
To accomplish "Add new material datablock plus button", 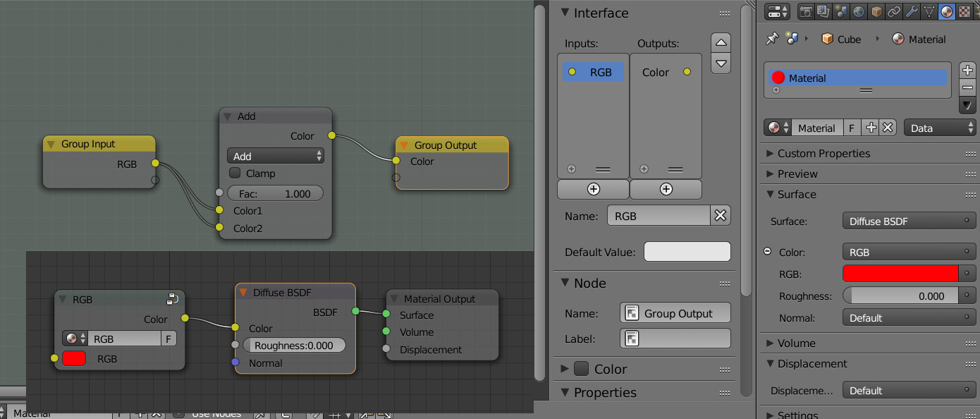I will pos(871,128).
